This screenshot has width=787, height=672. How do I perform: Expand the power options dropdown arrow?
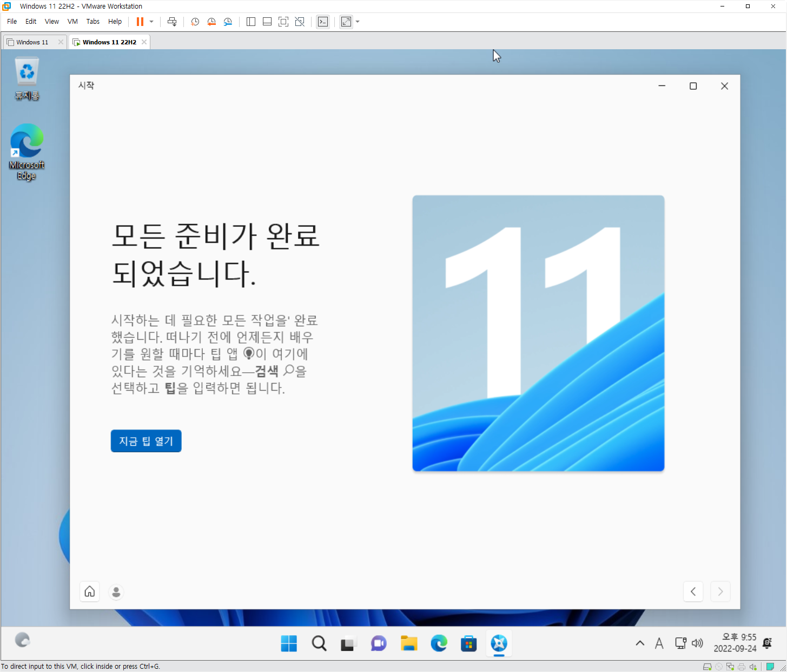point(151,22)
